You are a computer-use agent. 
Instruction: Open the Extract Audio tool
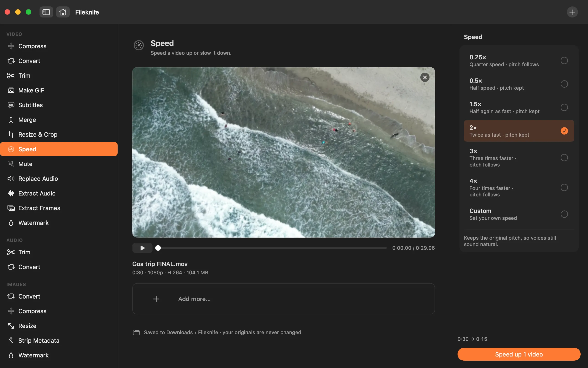(59, 193)
